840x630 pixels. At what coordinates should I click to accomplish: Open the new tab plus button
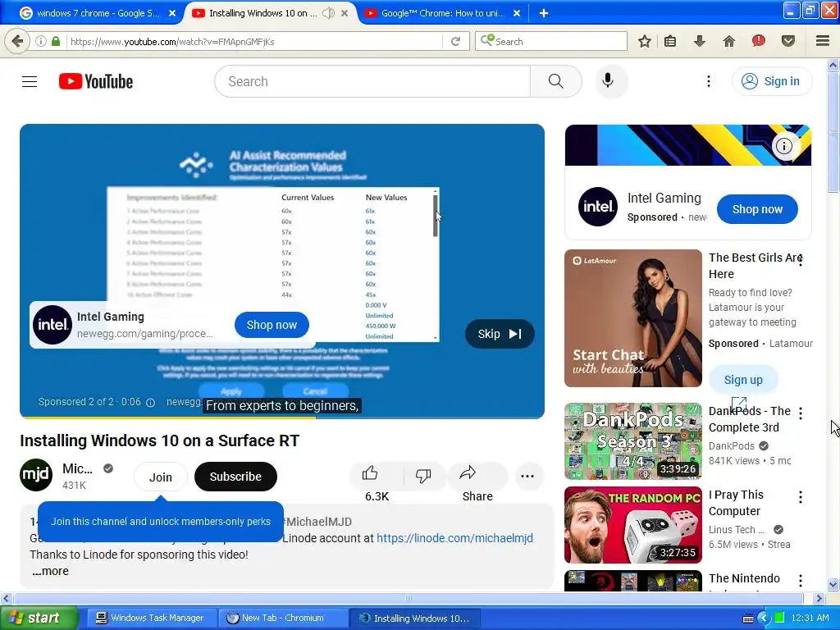(543, 13)
